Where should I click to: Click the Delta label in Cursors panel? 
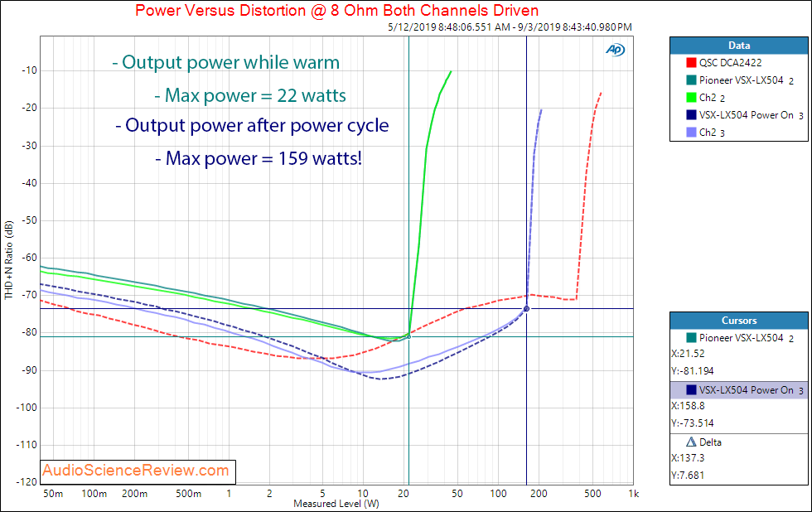pos(710,442)
